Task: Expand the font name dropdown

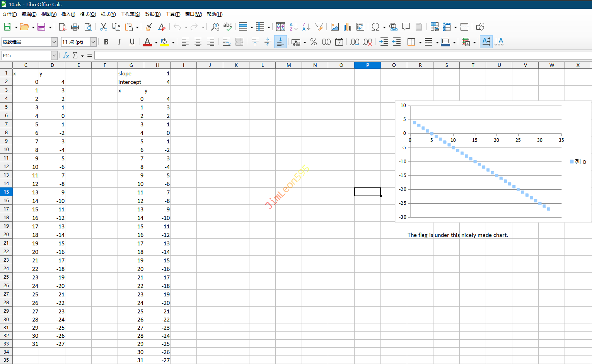Action: [54, 42]
